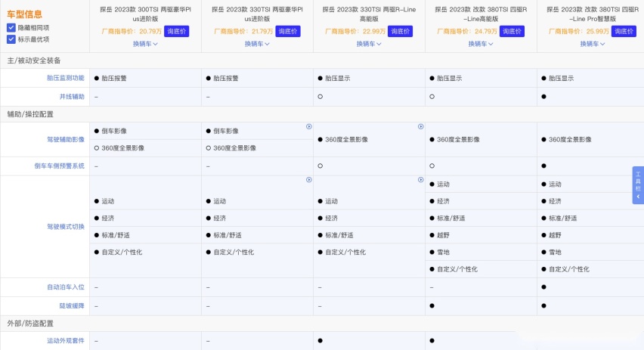Click 询底价 for 300TSI 两驱豪华Plus进阶版
The image size is (644, 350).
(177, 31)
